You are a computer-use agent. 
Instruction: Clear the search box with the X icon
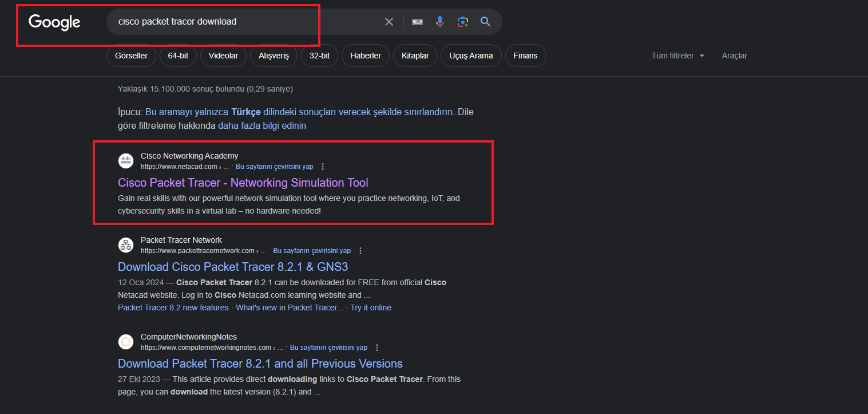(x=389, y=22)
